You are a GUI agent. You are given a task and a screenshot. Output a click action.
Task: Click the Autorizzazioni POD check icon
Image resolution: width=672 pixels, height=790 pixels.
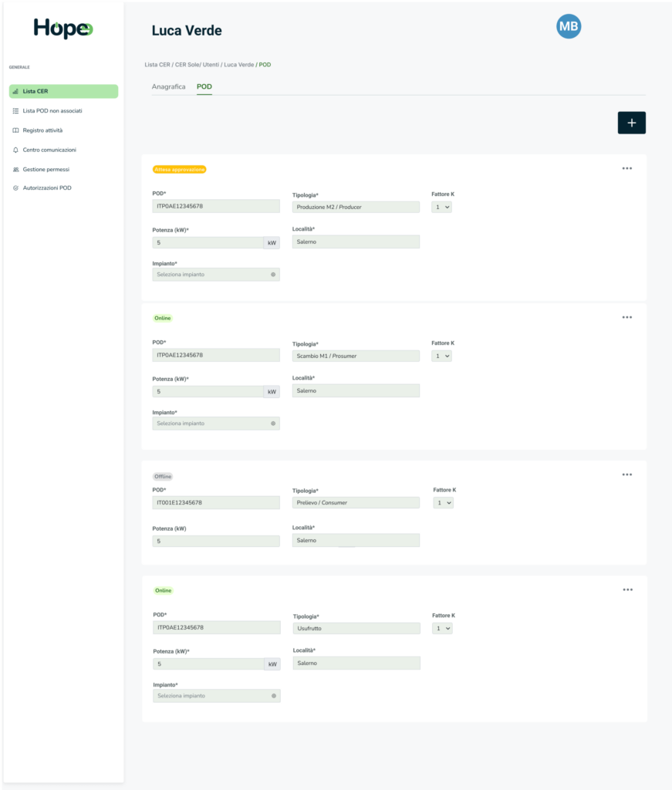click(x=16, y=188)
